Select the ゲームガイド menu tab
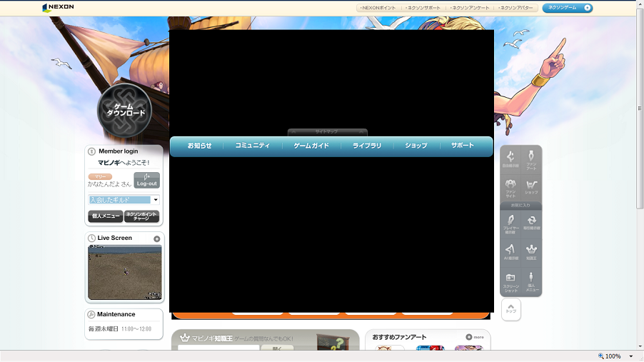This screenshot has height=362, width=644. pos(311,146)
